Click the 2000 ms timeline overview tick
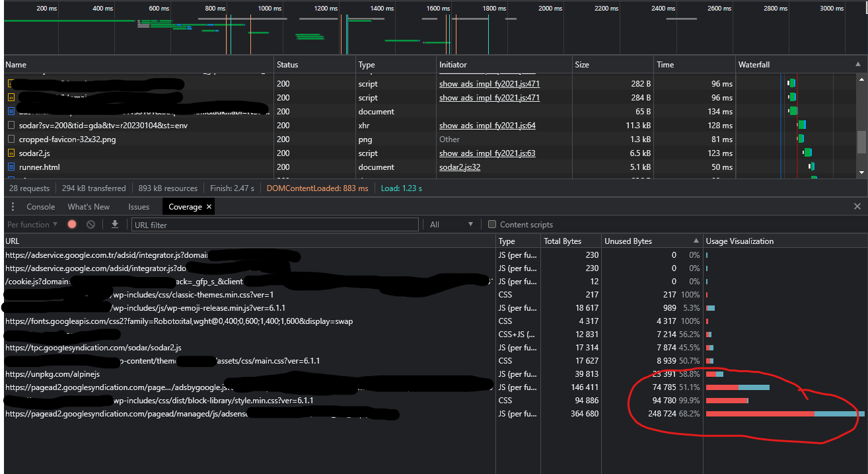The width and height of the screenshot is (868, 474). click(550, 9)
